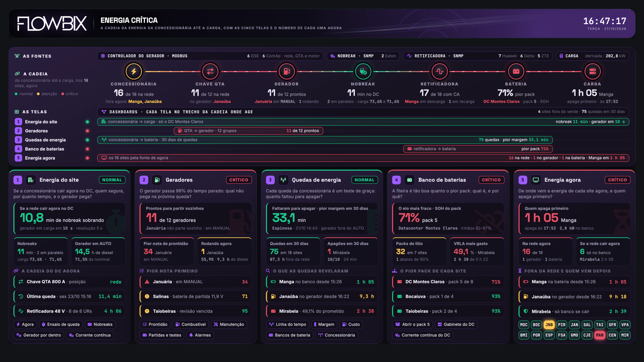Click the Salinas bateria de partida row
The image size is (644, 362).
[x=196, y=296]
